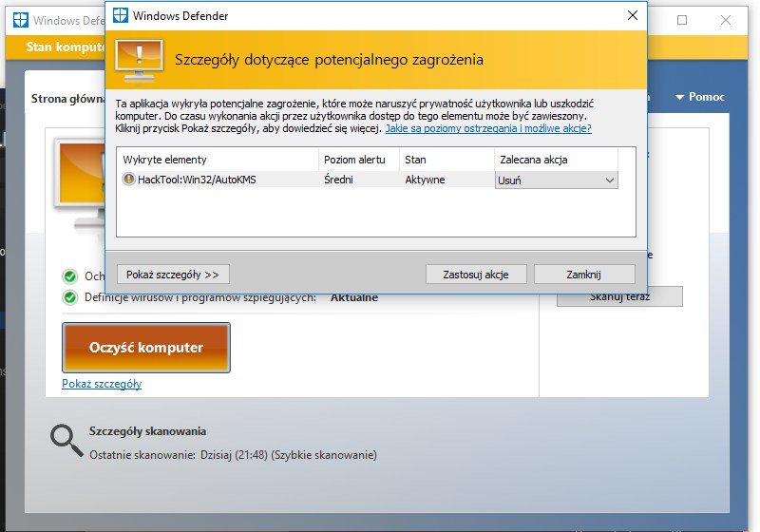The width and height of the screenshot is (760, 532).
Task: Click the Aktywne status cell
Action: [425, 180]
